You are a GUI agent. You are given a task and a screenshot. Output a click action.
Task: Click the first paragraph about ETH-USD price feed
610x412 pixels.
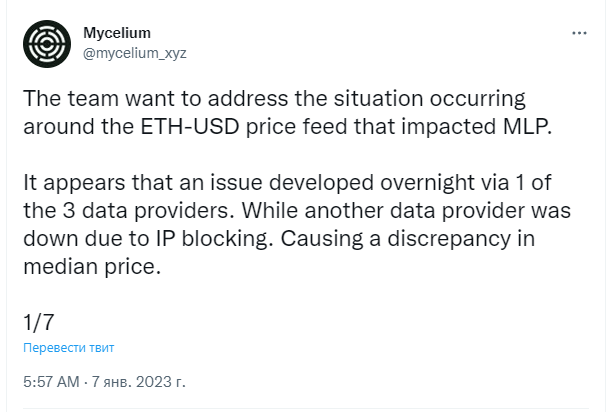pyautogui.click(x=287, y=112)
